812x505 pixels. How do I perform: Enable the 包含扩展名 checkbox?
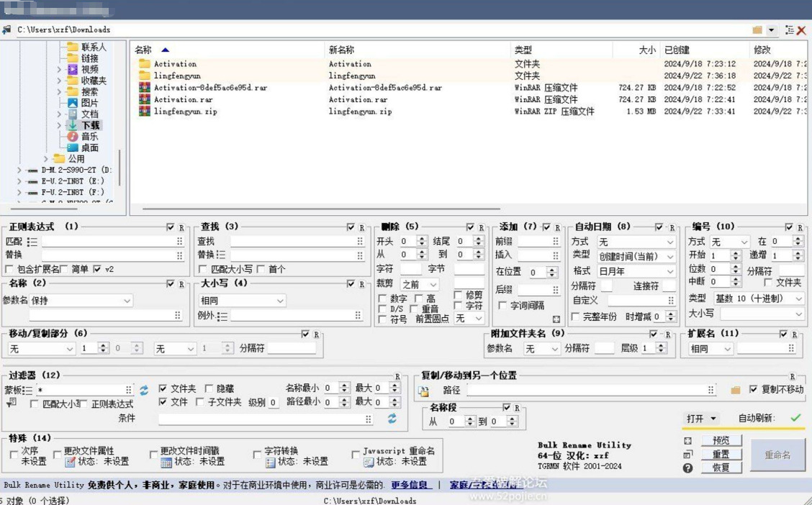coord(9,269)
